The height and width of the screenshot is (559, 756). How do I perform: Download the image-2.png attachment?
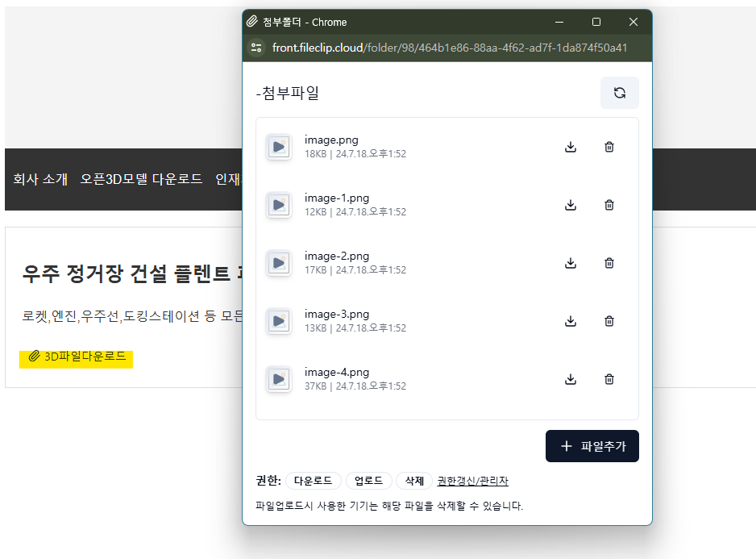tap(571, 263)
